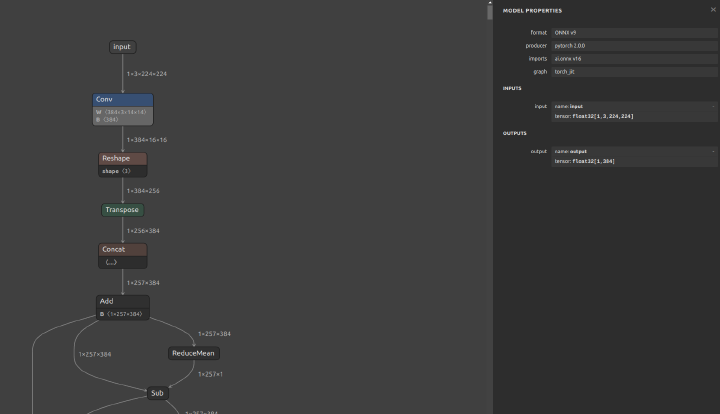Image resolution: width=720 pixels, height=414 pixels.
Task: Select the Add node header
Action: 122,301
